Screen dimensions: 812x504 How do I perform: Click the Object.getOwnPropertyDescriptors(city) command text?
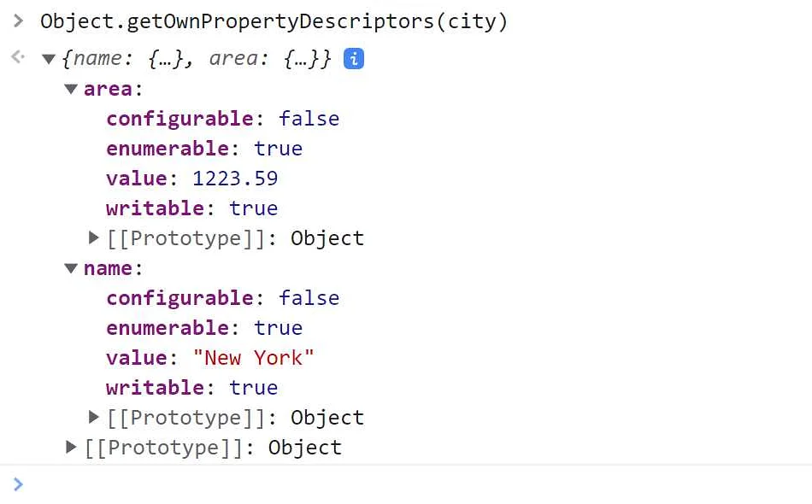tap(274, 22)
